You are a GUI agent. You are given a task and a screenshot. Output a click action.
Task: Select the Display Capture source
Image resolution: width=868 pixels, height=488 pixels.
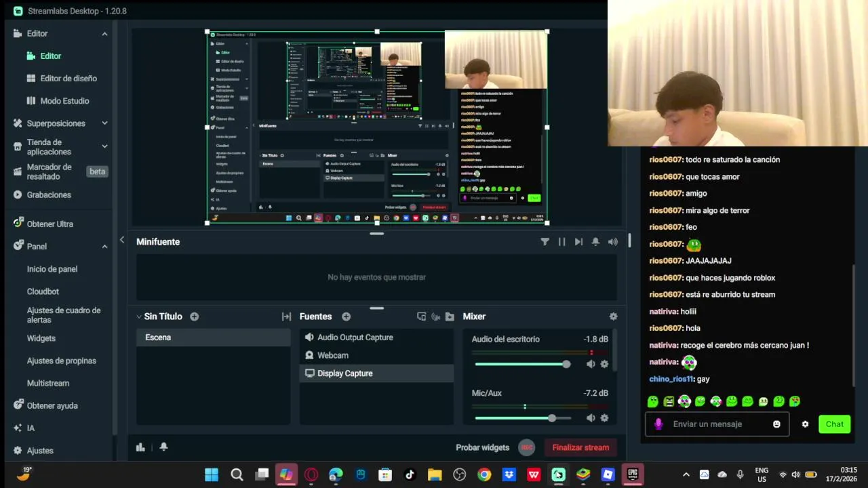click(x=376, y=373)
